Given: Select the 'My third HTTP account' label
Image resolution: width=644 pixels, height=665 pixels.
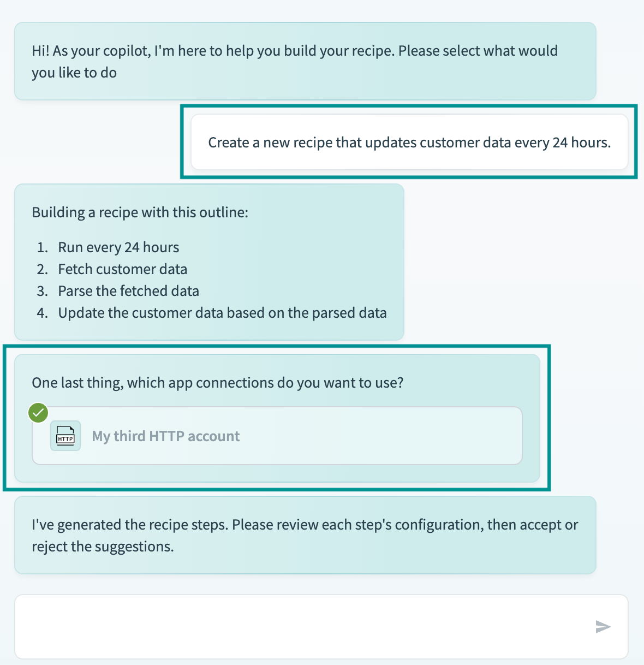Looking at the screenshot, I should coord(165,436).
